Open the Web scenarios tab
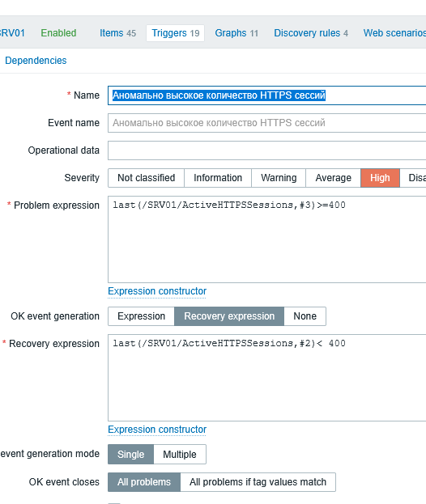This screenshot has width=426, height=504. click(x=394, y=33)
